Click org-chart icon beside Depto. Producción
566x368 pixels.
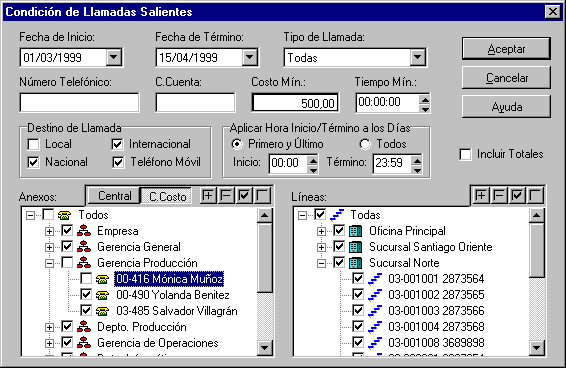pyautogui.click(x=83, y=327)
